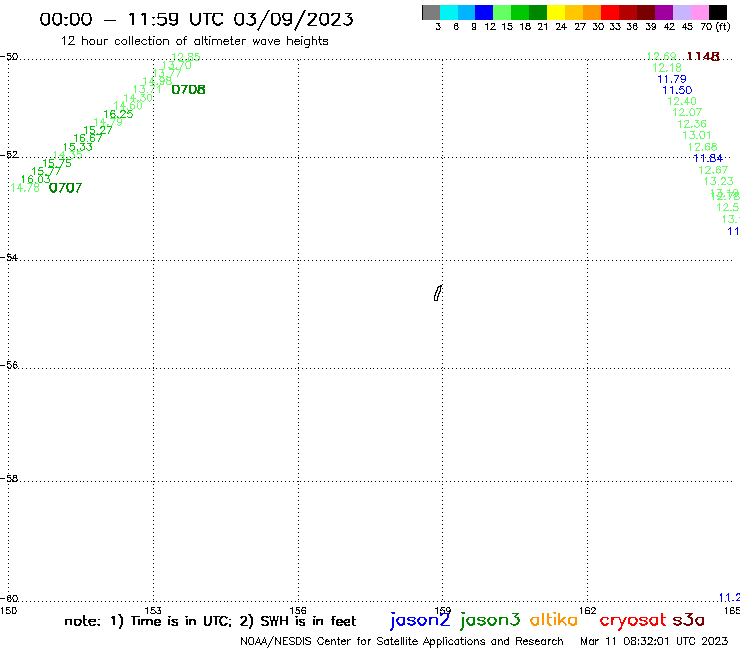The image size is (740, 650).
Task: Select the cyan legend color swatch
Action: coord(448,12)
